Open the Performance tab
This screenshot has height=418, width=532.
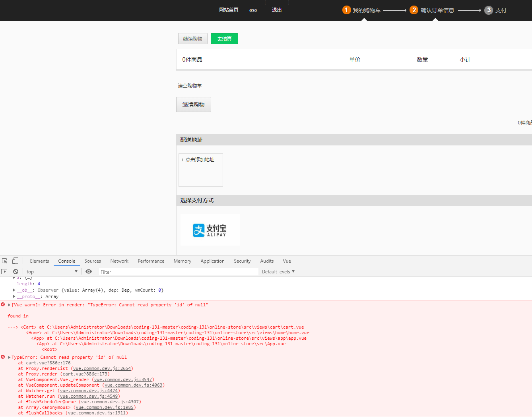151,261
